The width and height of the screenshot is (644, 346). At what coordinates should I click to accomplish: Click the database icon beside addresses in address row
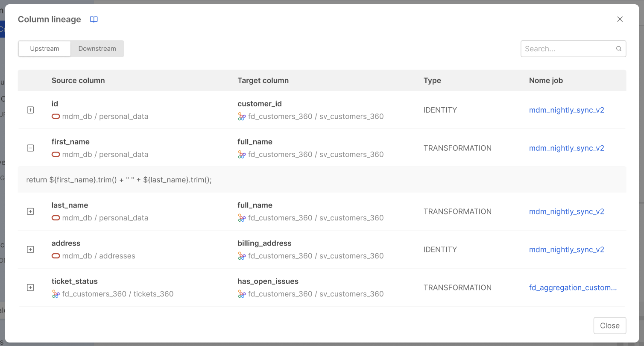pos(56,256)
